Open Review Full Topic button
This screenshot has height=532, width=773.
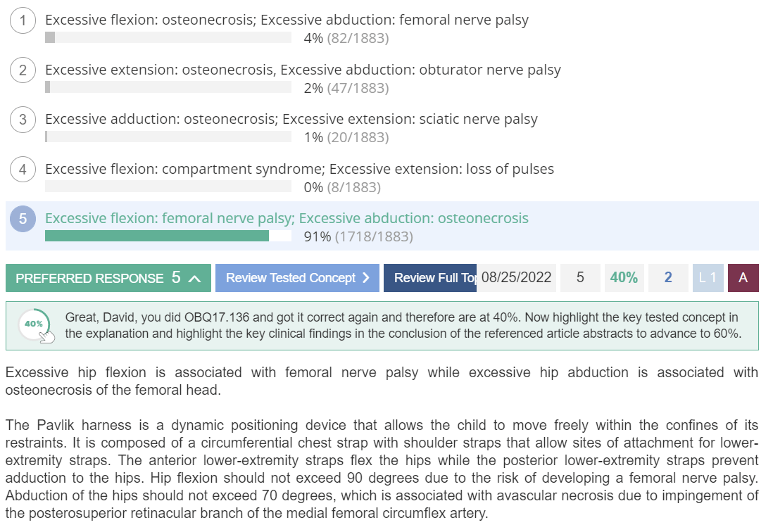click(430, 278)
